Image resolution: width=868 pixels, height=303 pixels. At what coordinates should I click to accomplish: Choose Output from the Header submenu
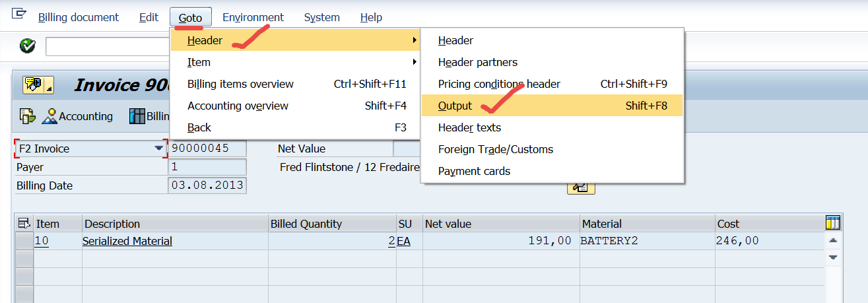[x=455, y=106]
